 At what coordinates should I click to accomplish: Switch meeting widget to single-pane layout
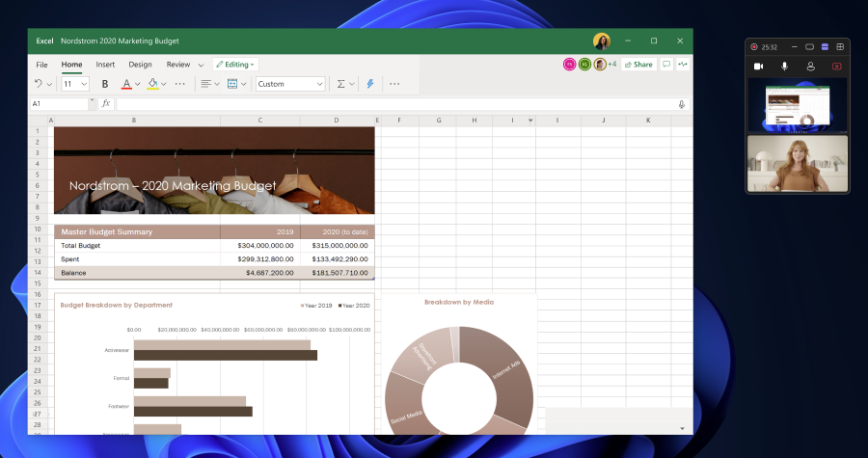pos(809,47)
